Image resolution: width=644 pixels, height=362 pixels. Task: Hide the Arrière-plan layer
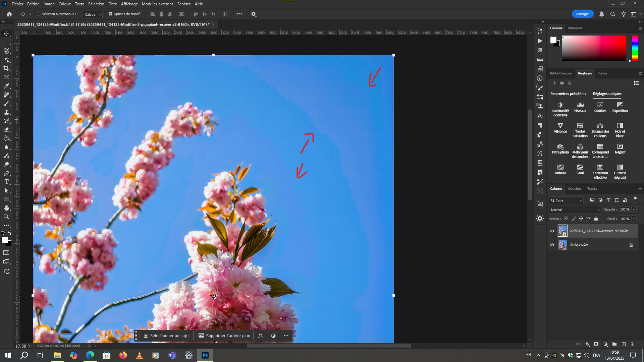(x=552, y=245)
